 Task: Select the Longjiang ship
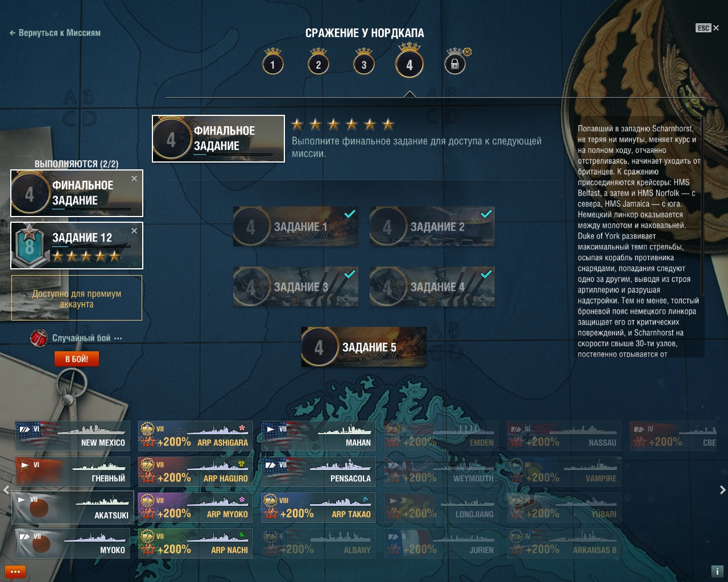pyautogui.click(x=441, y=508)
